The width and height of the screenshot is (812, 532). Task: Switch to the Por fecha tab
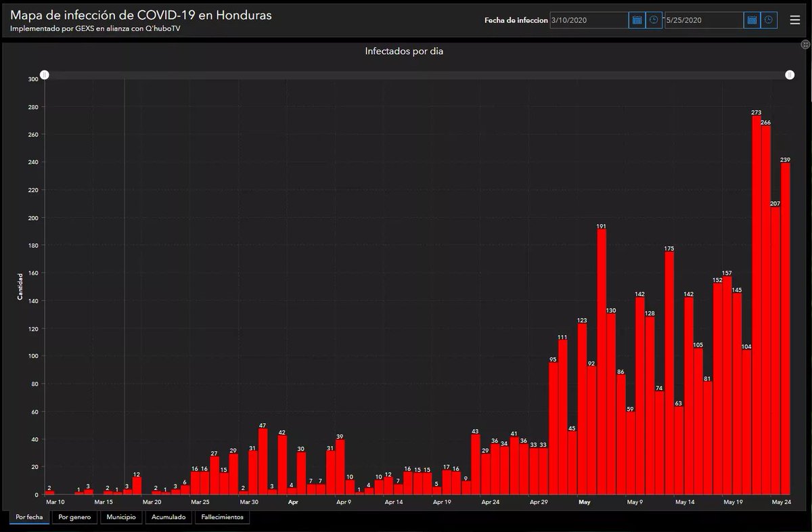point(29,517)
